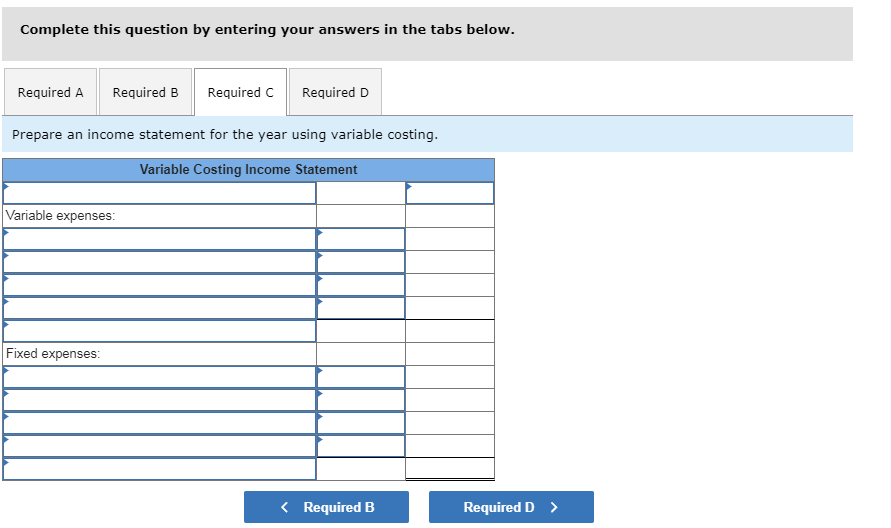891x528 pixels.
Task: Open the first label dropdown under Variable expenses
Action: coord(160,239)
